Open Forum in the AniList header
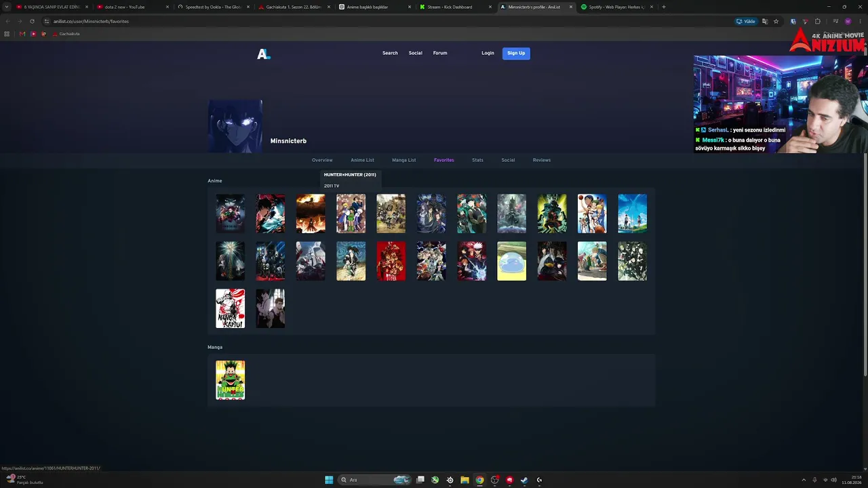Screen dimensions: 868x488 [440, 53]
